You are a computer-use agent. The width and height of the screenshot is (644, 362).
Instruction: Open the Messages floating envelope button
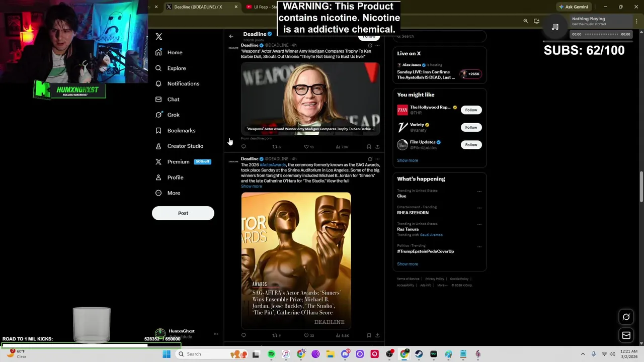[x=626, y=335]
